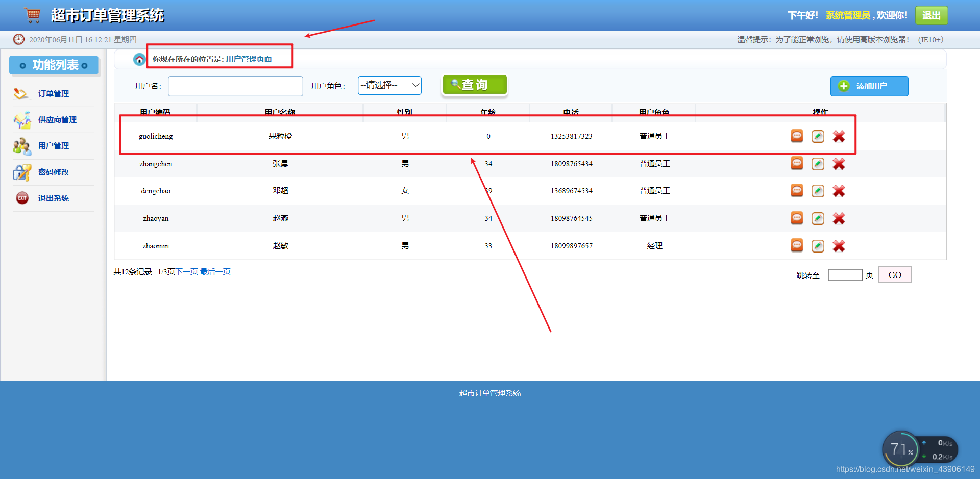Open 订单管理 menu item
The width and height of the screenshot is (980, 479).
54,94
